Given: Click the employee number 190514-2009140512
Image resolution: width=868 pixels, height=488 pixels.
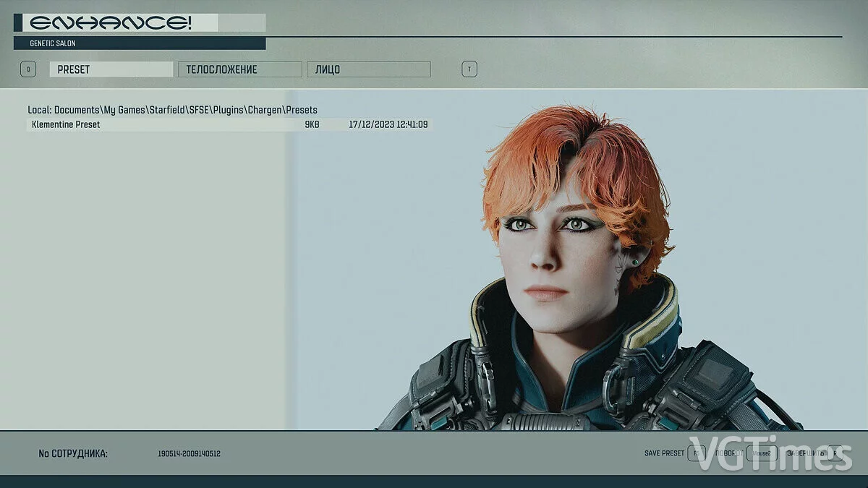Looking at the screenshot, I should tap(189, 454).
